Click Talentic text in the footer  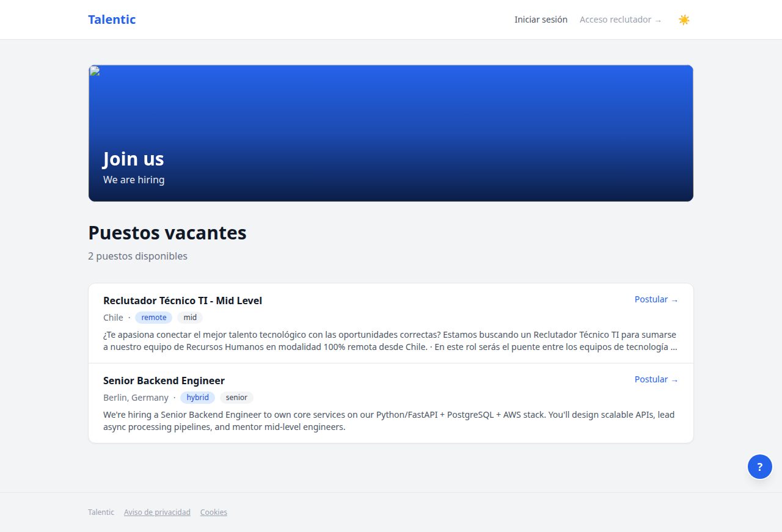[x=101, y=512]
